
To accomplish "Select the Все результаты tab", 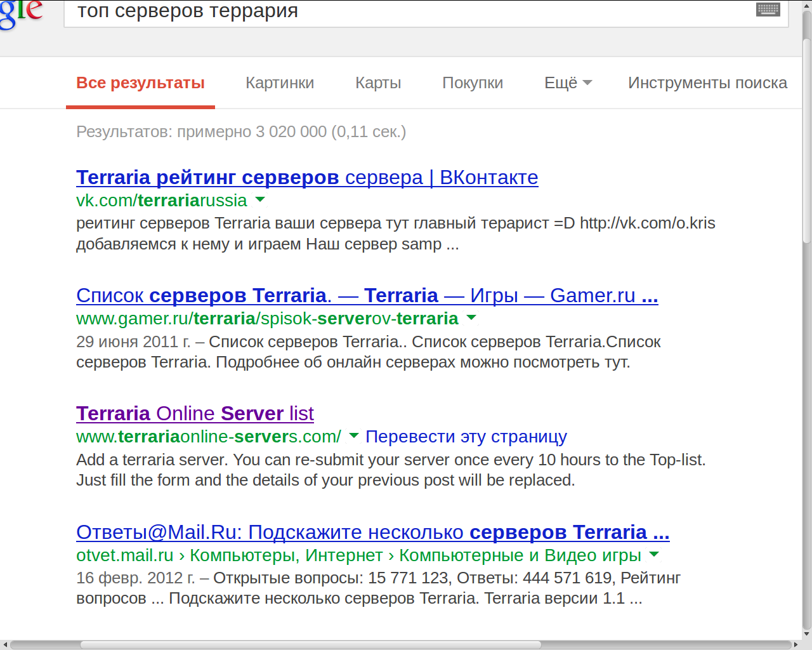I will (140, 83).
